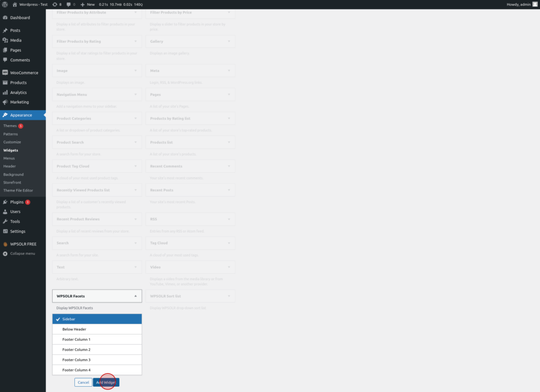Choose Footer Column 2 widget area

[x=97, y=350]
